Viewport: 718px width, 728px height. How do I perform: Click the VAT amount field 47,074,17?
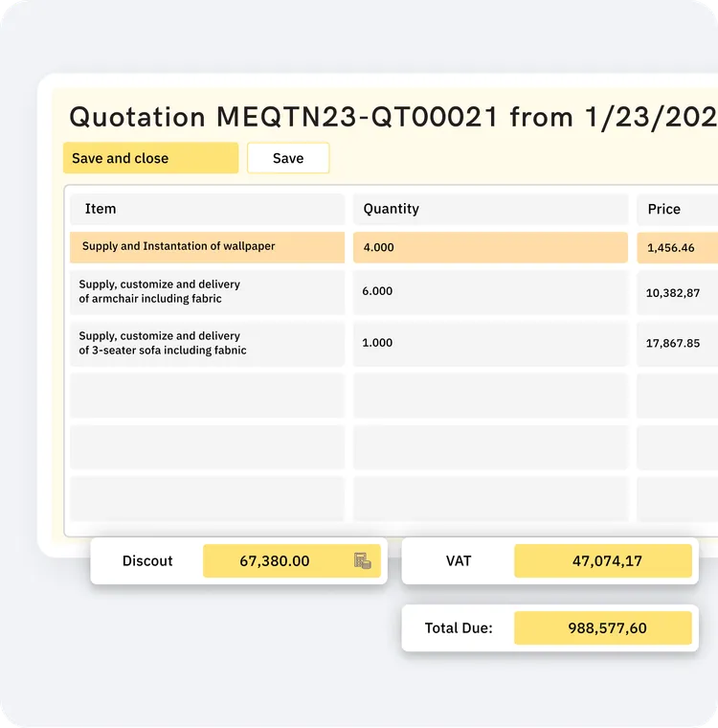[x=603, y=561]
